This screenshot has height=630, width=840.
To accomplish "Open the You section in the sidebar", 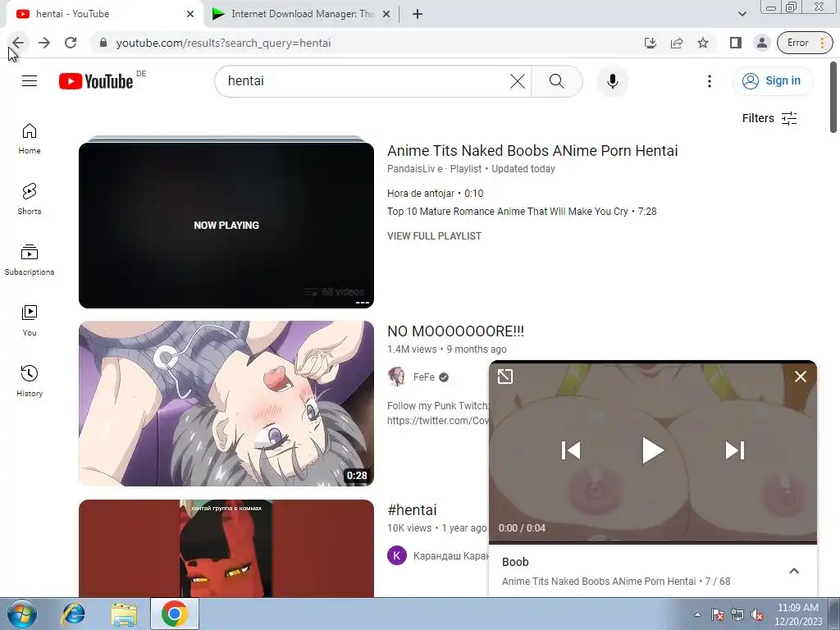I will pos(30,321).
